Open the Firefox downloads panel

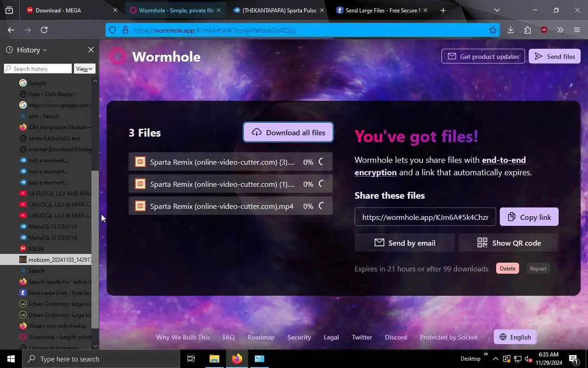coord(510,30)
